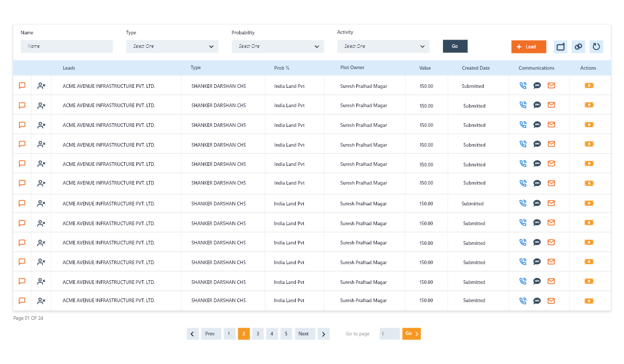Click the orange add Lead button

tap(528, 47)
